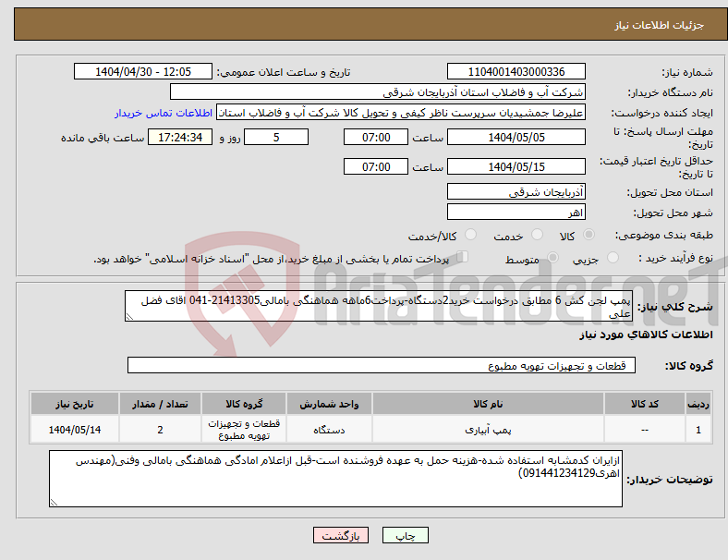The width and height of the screenshot is (728, 560).
Task: Click the تاریخ نیاز column header
Action: point(75,404)
